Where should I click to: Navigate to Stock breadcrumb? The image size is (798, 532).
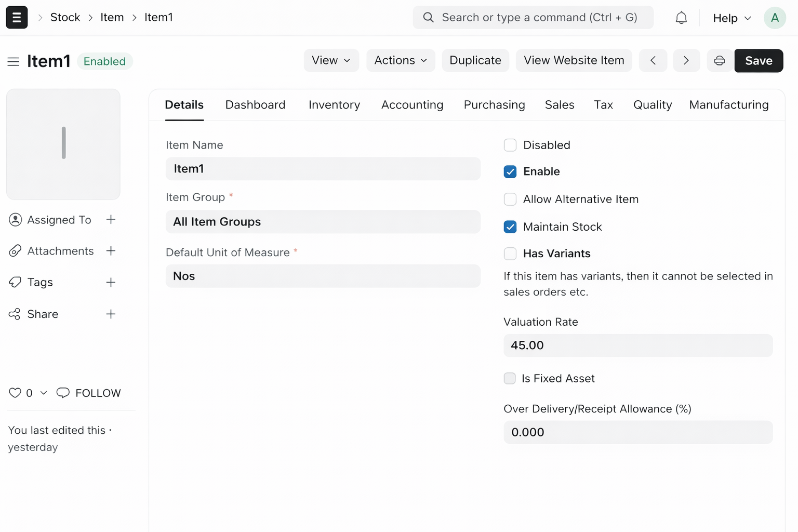(x=65, y=18)
